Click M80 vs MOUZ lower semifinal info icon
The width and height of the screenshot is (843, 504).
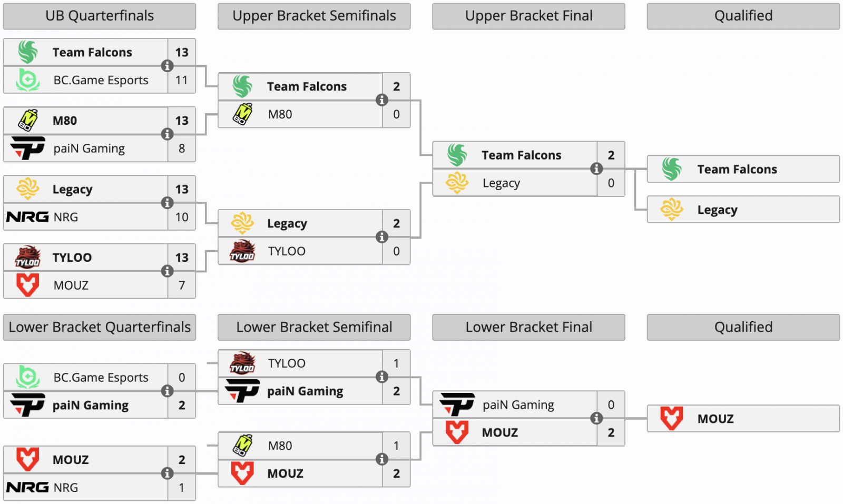coord(382,459)
